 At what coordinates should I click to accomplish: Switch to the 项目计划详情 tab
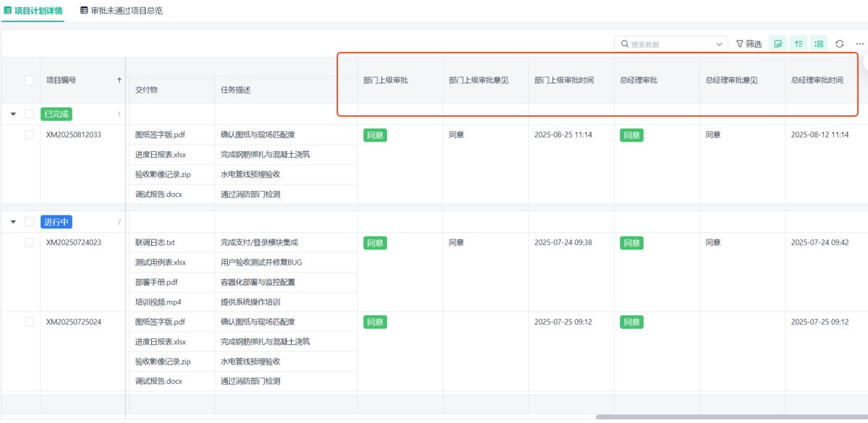(33, 11)
